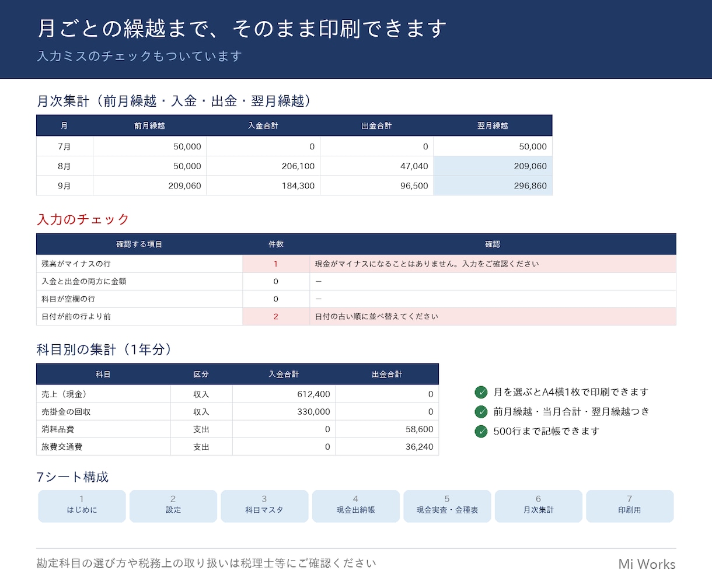The height and width of the screenshot is (588, 712).
Task: Select the 入金と出金の両方に金額 check item
Action: point(139,281)
